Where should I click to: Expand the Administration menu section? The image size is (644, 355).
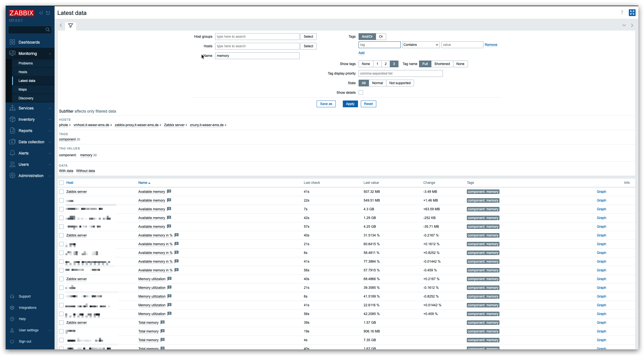click(x=50, y=176)
